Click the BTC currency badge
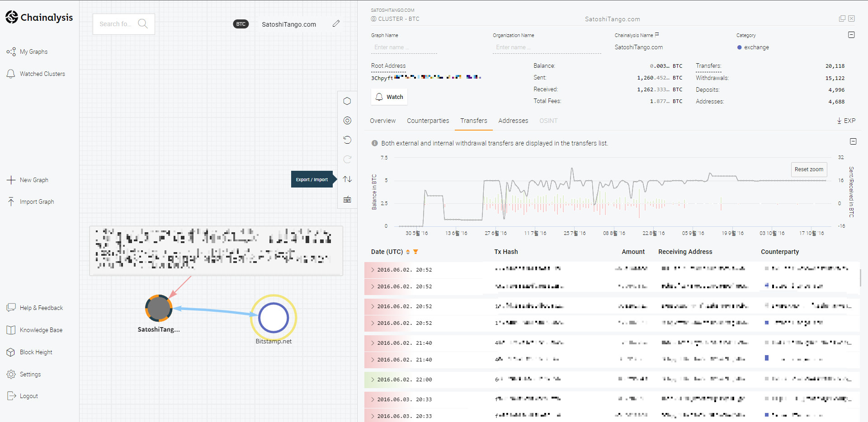Viewport: 868px width, 422px height. click(x=241, y=24)
